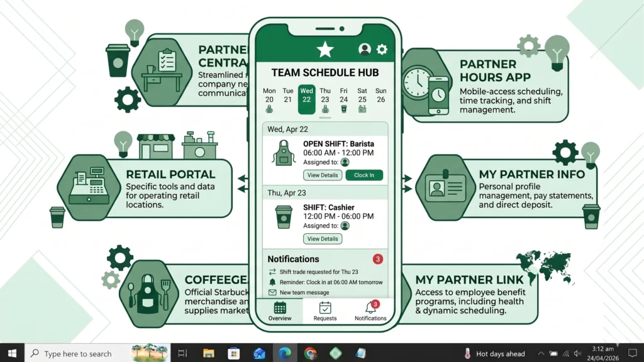
Task: Select Fri 24 in the week calendar
Action: 344,100
